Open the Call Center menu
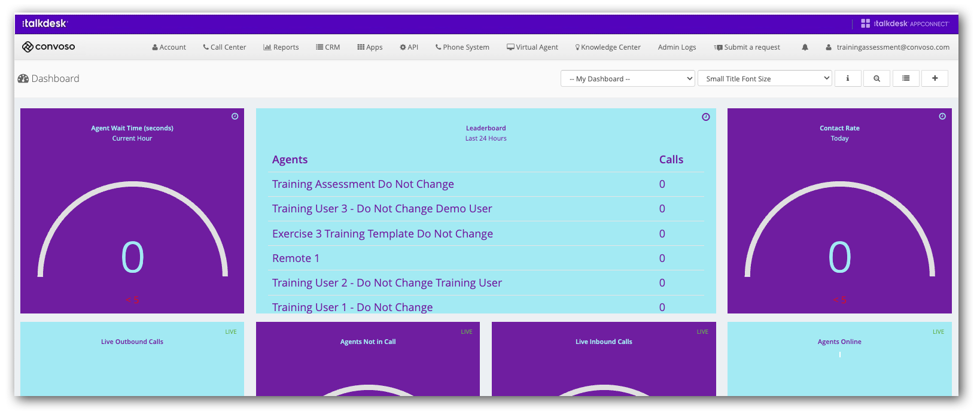The height and width of the screenshot is (411, 980). point(224,47)
